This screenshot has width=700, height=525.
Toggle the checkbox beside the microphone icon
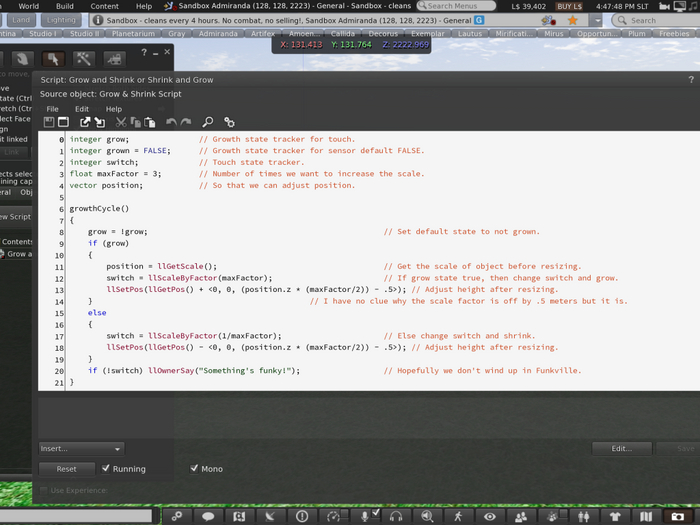pos(376,513)
